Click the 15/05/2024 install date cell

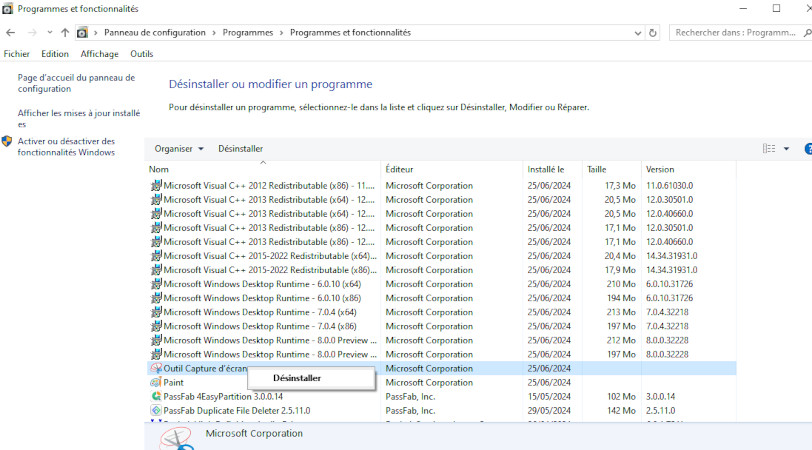[549, 396]
